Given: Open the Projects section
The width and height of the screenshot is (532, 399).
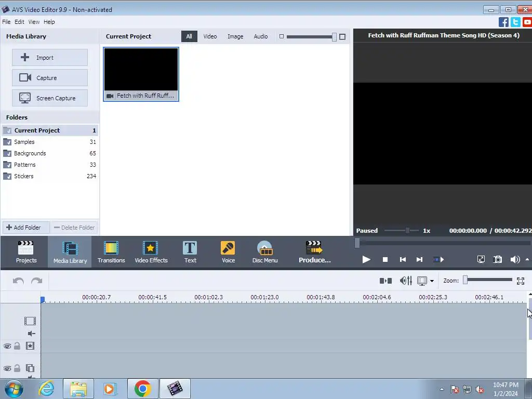Looking at the screenshot, I should (x=26, y=252).
